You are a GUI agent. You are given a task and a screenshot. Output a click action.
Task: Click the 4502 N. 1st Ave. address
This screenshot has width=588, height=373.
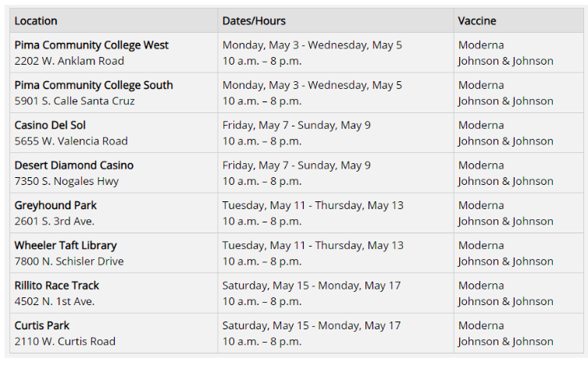[55, 301]
